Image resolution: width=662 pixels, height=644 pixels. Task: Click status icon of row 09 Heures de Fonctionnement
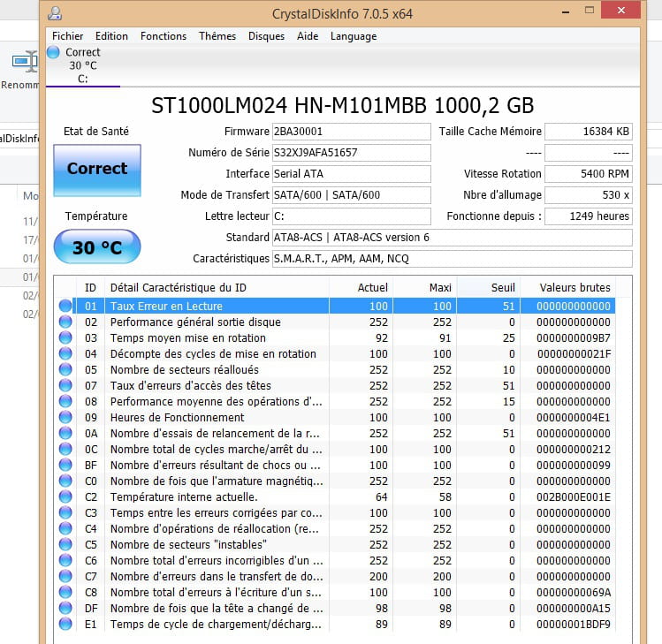[x=65, y=417]
